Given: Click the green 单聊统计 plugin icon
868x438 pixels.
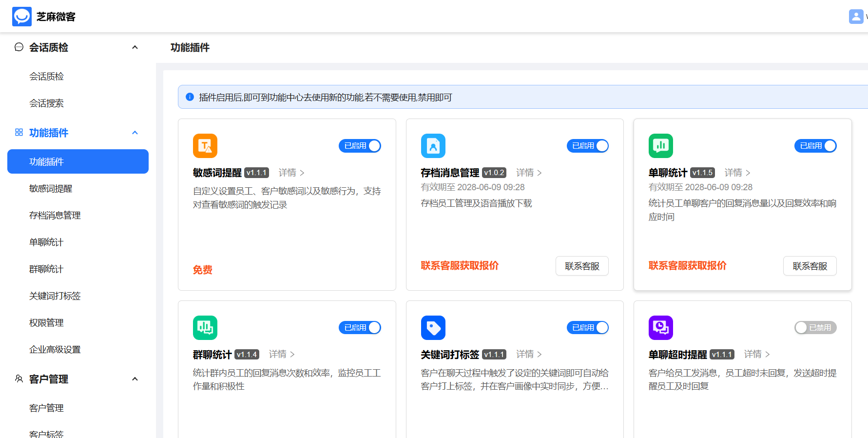Looking at the screenshot, I should coord(661,146).
